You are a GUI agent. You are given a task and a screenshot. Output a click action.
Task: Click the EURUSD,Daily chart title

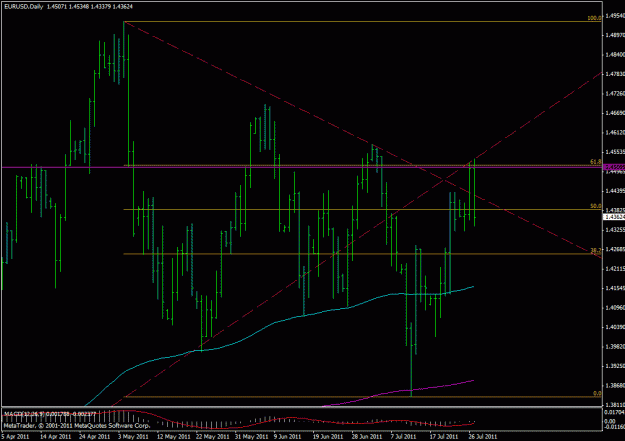[24, 7]
